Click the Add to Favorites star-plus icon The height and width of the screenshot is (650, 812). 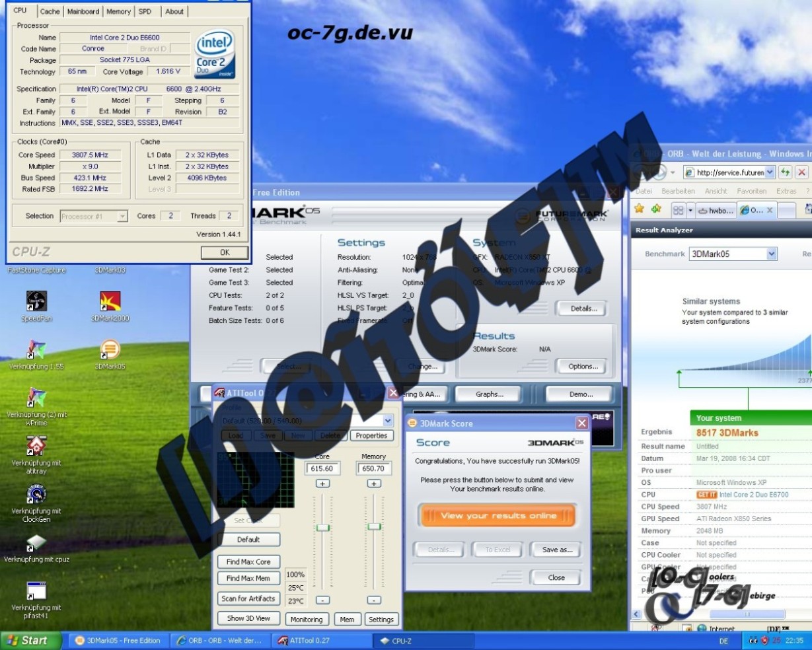coord(656,209)
